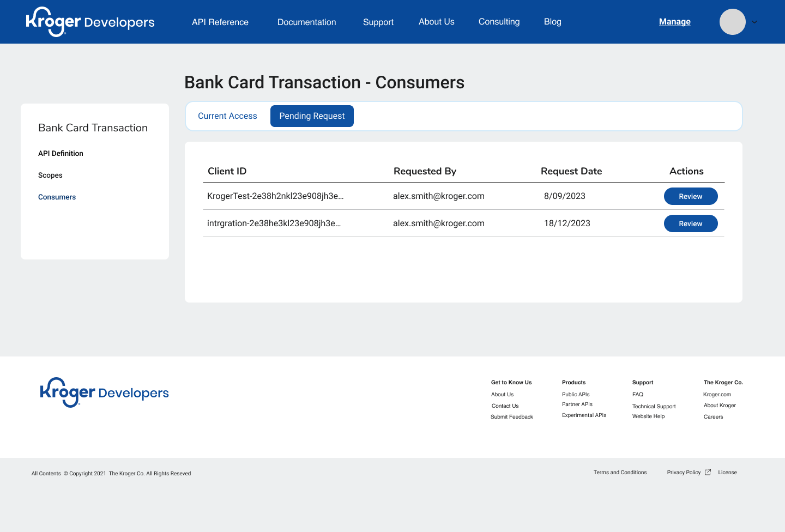The image size is (785, 532).
Task: Open the Website Help footer link
Action: pyautogui.click(x=648, y=416)
